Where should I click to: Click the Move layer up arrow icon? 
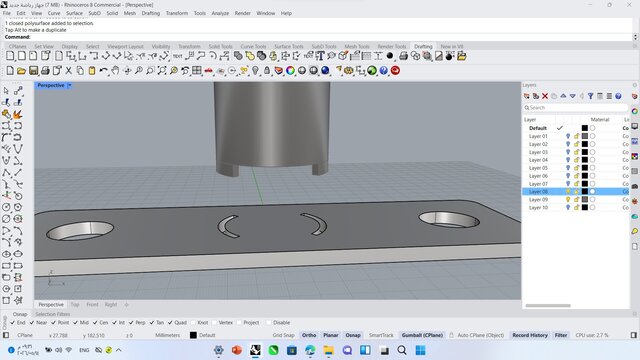coord(563,96)
